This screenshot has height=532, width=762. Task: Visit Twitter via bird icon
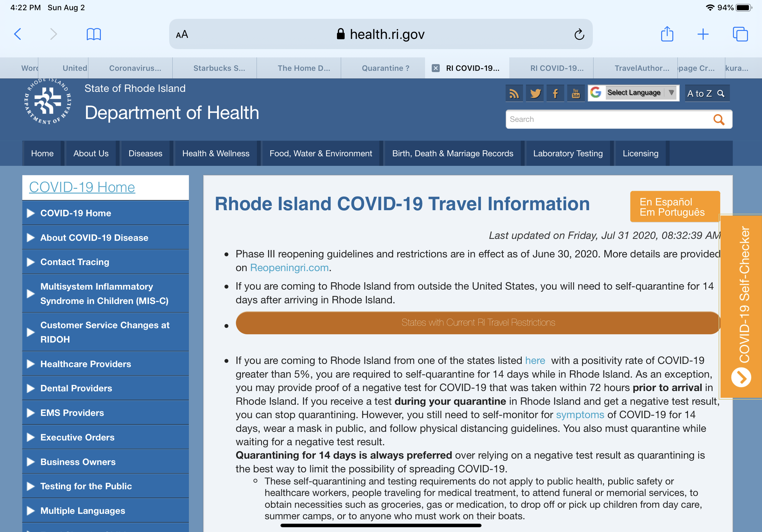pyautogui.click(x=535, y=93)
